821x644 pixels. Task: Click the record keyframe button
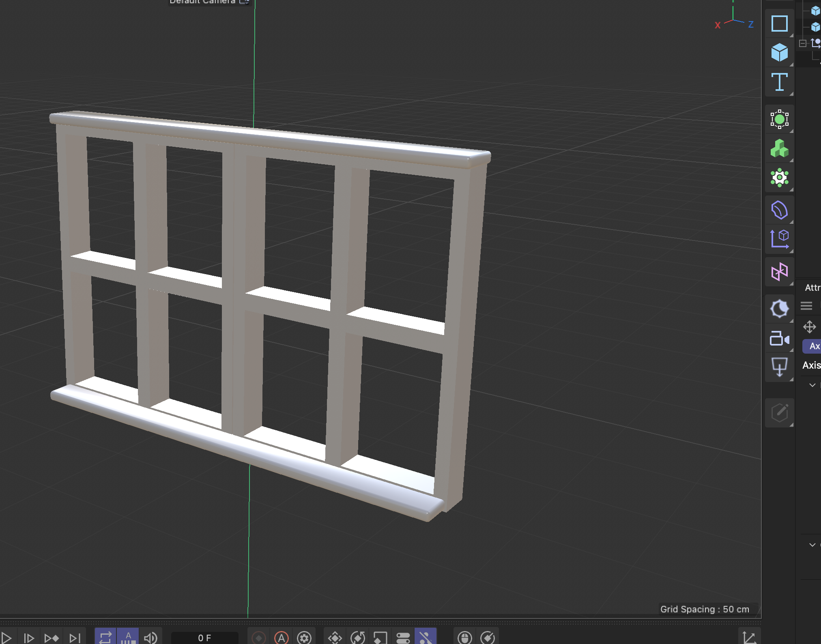point(259,637)
